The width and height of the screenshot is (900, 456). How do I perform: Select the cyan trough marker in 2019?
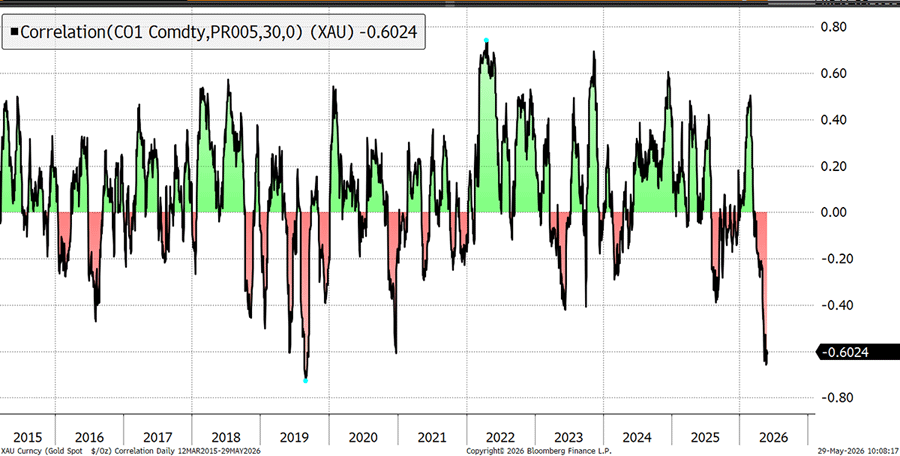(305, 381)
